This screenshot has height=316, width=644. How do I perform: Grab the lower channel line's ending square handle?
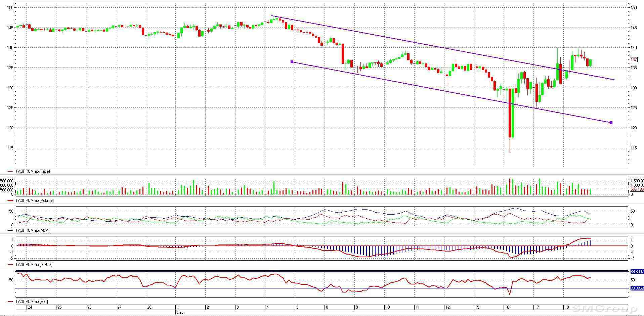click(x=611, y=123)
